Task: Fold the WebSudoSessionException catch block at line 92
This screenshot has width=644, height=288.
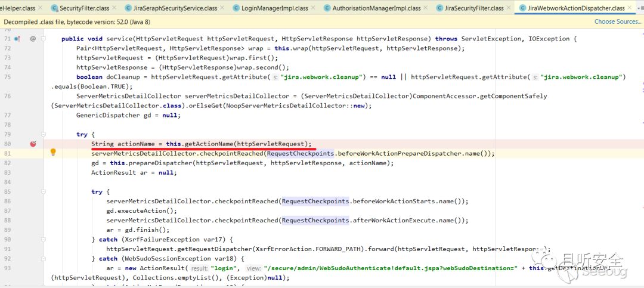Action: coord(44,258)
